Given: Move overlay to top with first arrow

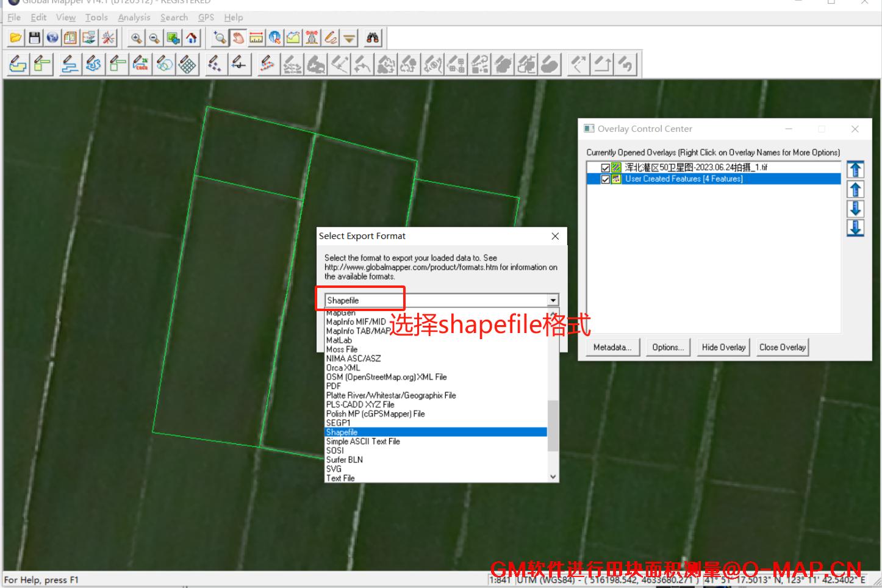Looking at the screenshot, I should [855, 169].
